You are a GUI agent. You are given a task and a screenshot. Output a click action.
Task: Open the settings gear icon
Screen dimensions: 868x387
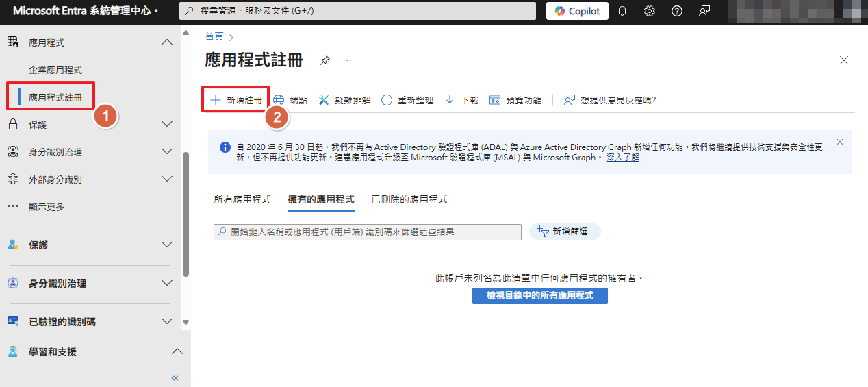coord(650,11)
